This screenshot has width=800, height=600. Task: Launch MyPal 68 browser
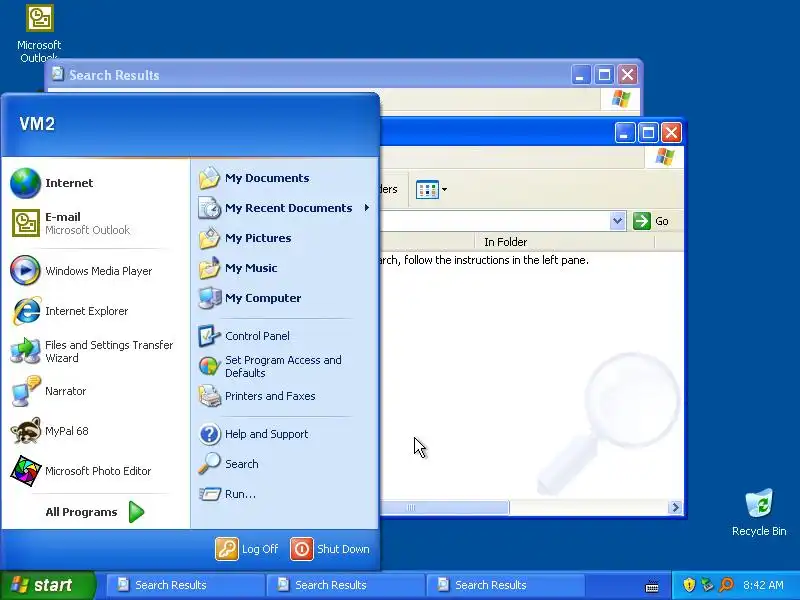(x=94, y=431)
